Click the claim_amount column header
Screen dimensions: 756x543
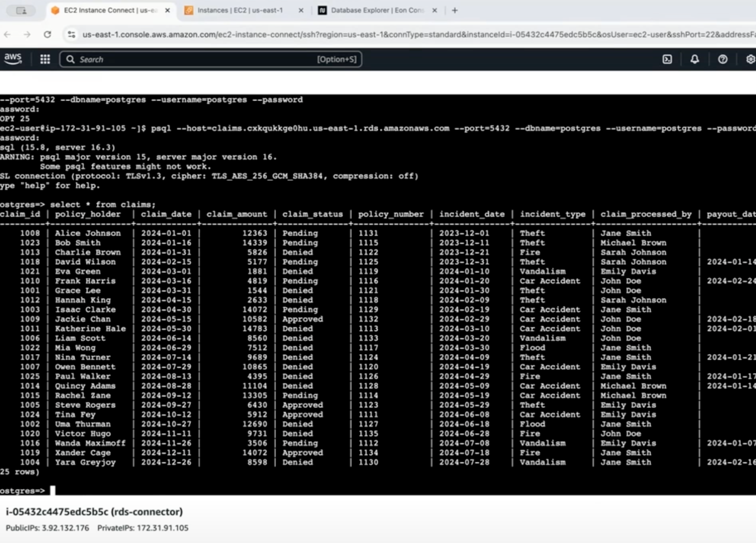237,214
